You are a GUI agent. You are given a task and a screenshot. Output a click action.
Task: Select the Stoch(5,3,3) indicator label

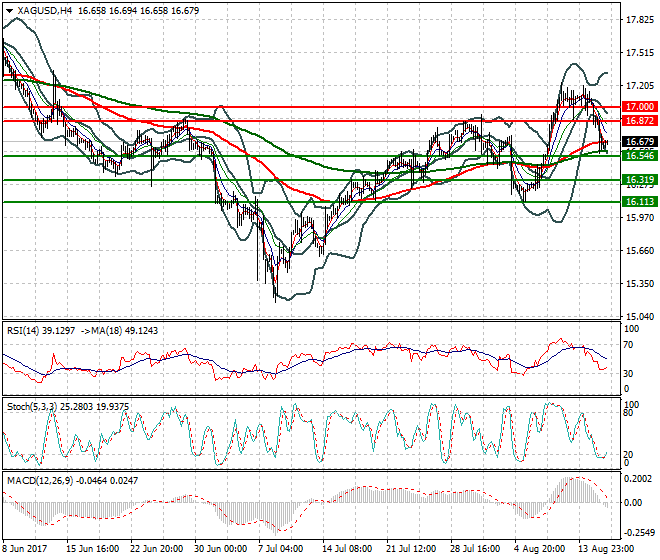(32, 407)
